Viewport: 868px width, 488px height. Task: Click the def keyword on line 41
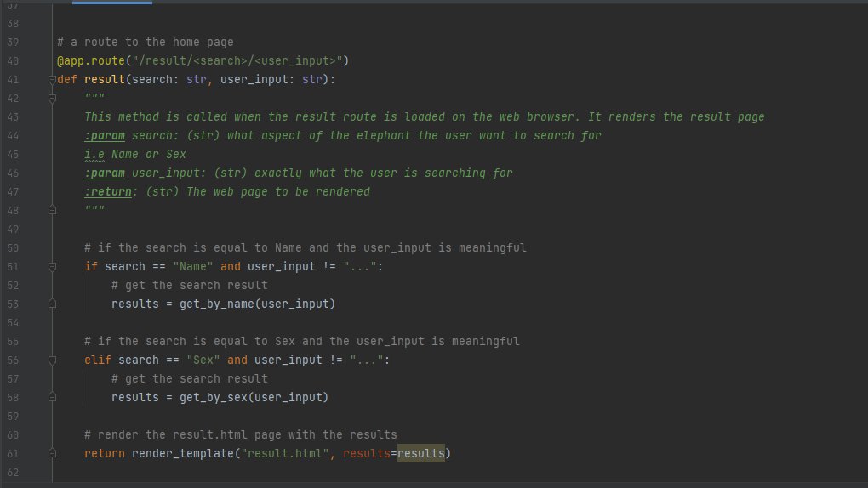point(67,80)
